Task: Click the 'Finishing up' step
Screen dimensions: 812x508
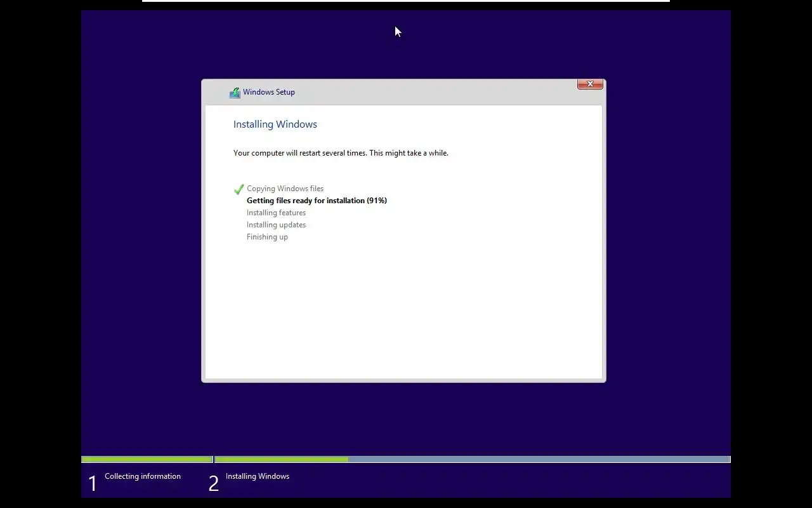Action: pyautogui.click(x=267, y=237)
